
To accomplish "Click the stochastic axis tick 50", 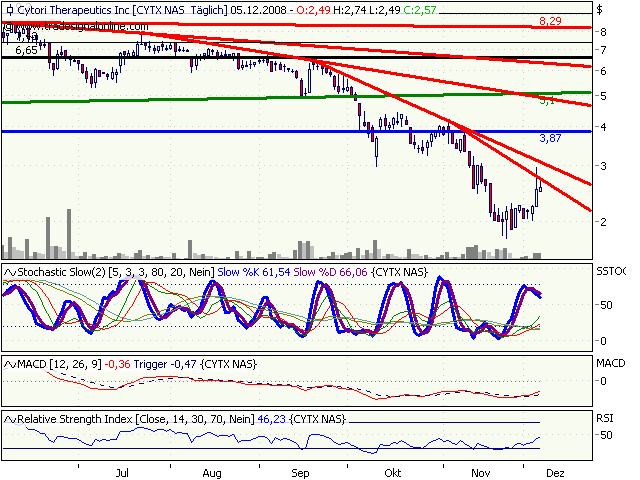I will click(606, 305).
